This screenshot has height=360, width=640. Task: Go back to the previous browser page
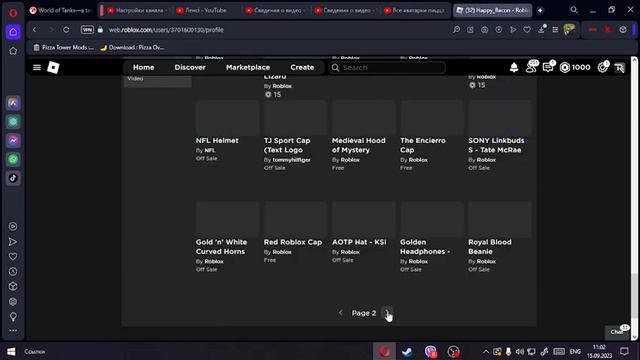point(35,30)
